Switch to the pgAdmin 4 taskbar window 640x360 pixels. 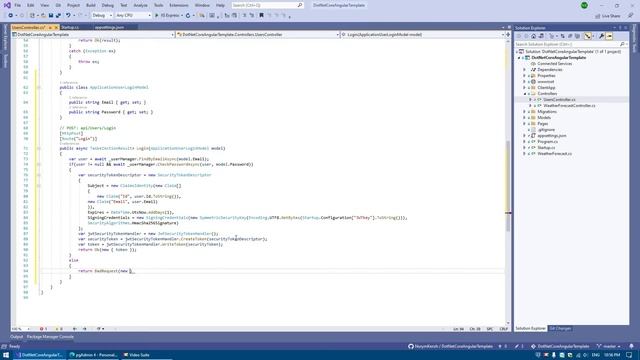[93, 355]
